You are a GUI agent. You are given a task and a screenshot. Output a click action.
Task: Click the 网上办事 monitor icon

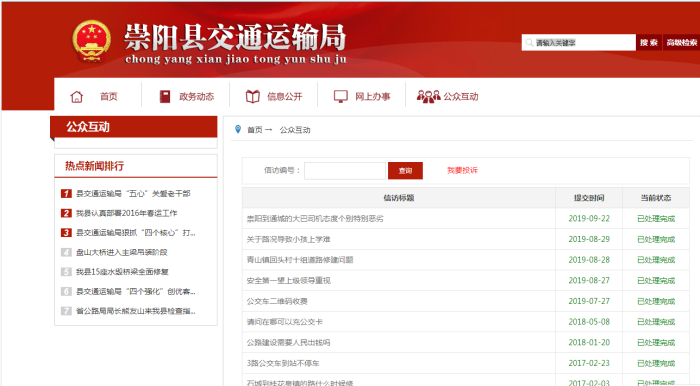pyautogui.click(x=341, y=96)
